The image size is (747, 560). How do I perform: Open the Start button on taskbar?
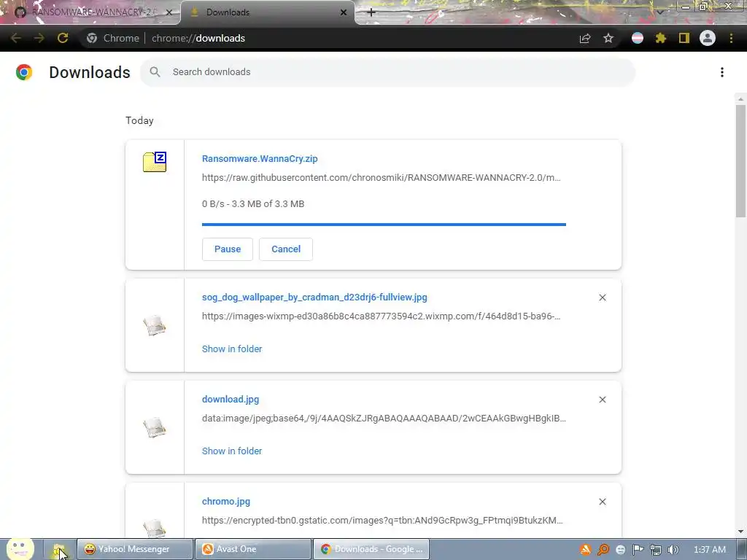tap(20, 548)
